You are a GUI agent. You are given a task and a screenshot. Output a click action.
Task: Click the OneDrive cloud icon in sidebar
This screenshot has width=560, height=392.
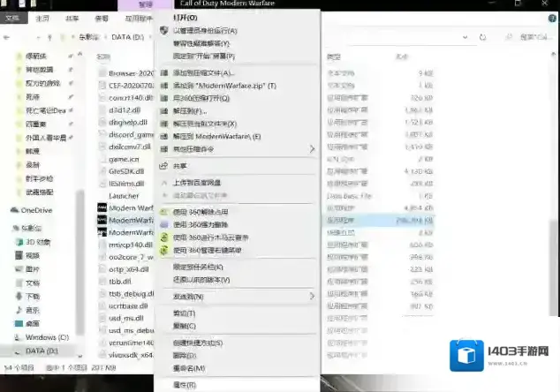click(x=15, y=210)
